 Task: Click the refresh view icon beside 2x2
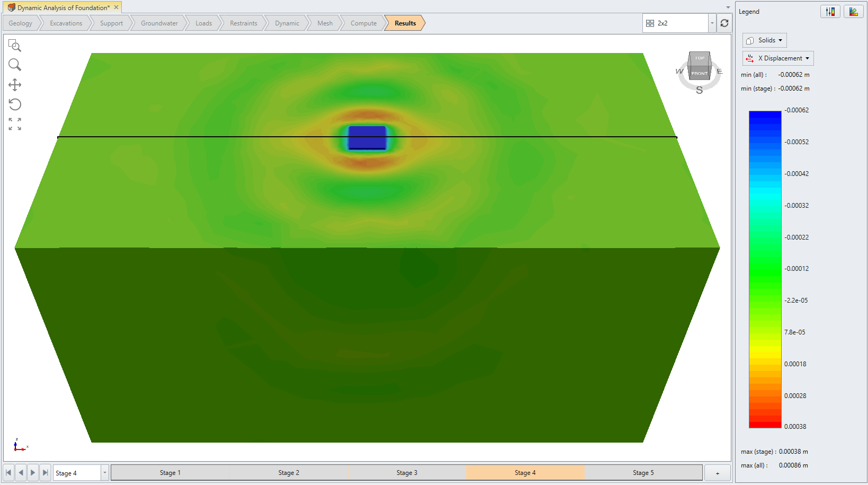[724, 23]
